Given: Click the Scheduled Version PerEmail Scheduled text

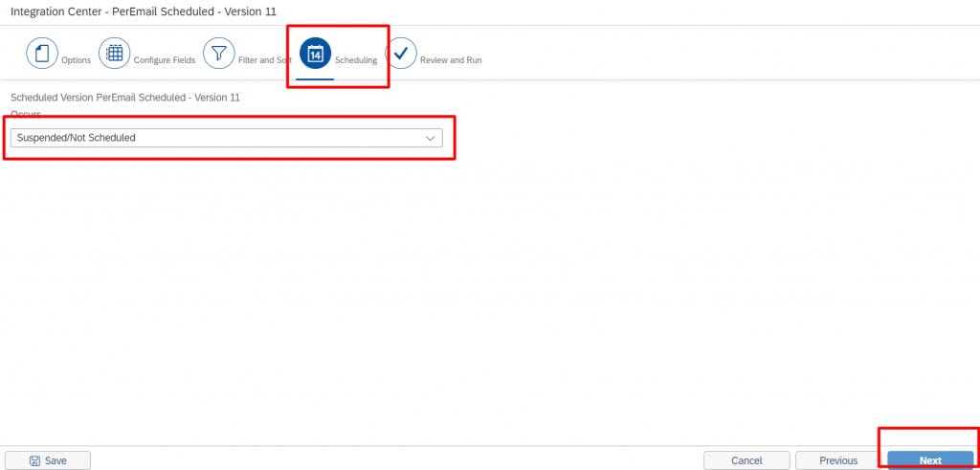Looking at the screenshot, I should pyautogui.click(x=125, y=98).
